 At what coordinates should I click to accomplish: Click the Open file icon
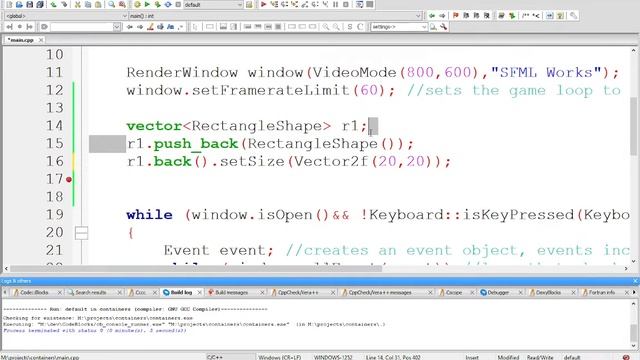[x=19, y=4]
